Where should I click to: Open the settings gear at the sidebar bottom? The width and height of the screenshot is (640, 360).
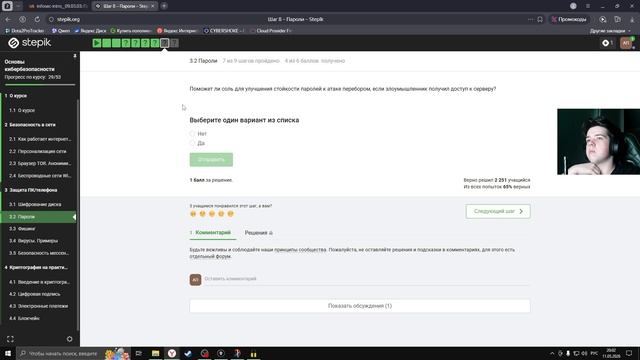point(69,339)
